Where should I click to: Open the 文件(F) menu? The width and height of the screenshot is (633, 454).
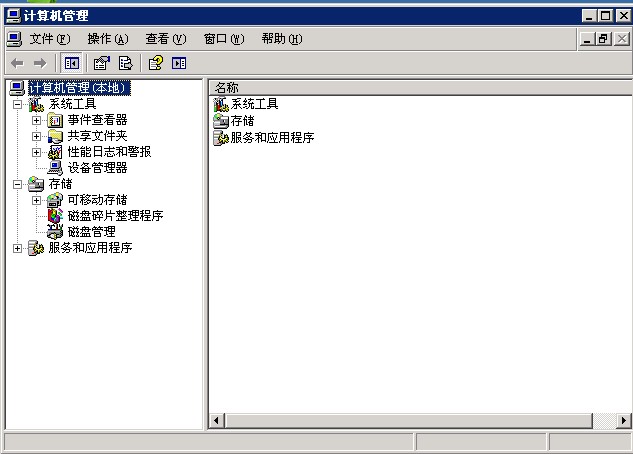coord(50,39)
